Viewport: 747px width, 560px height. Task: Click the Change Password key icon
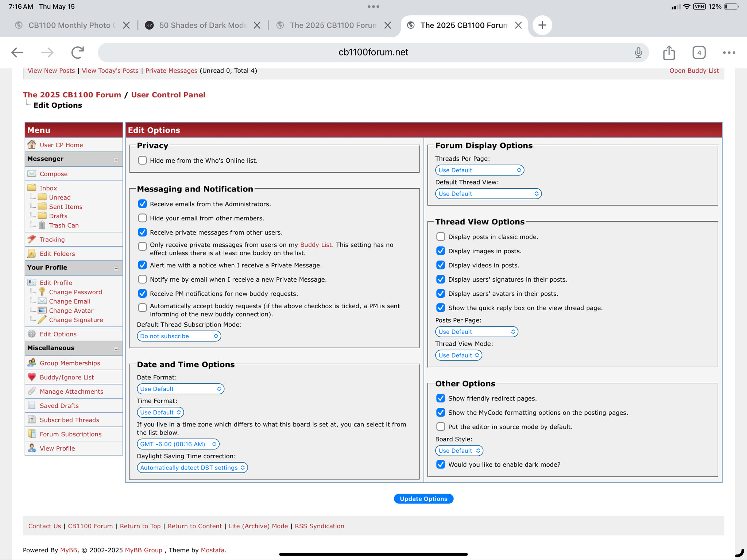tap(42, 291)
